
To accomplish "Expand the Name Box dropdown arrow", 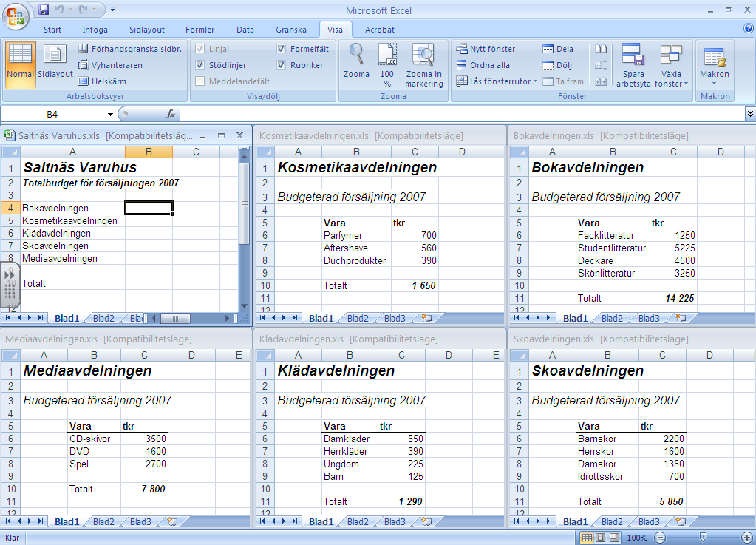I will click(x=110, y=115).
